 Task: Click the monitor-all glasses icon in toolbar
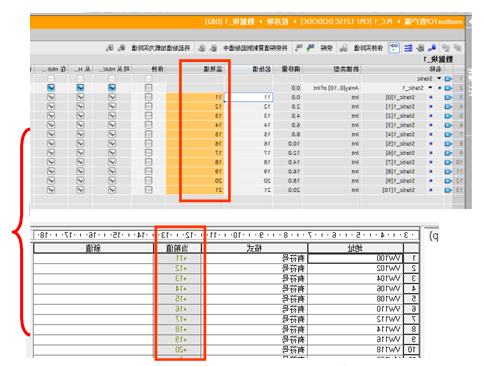click(x=394, y=48)
